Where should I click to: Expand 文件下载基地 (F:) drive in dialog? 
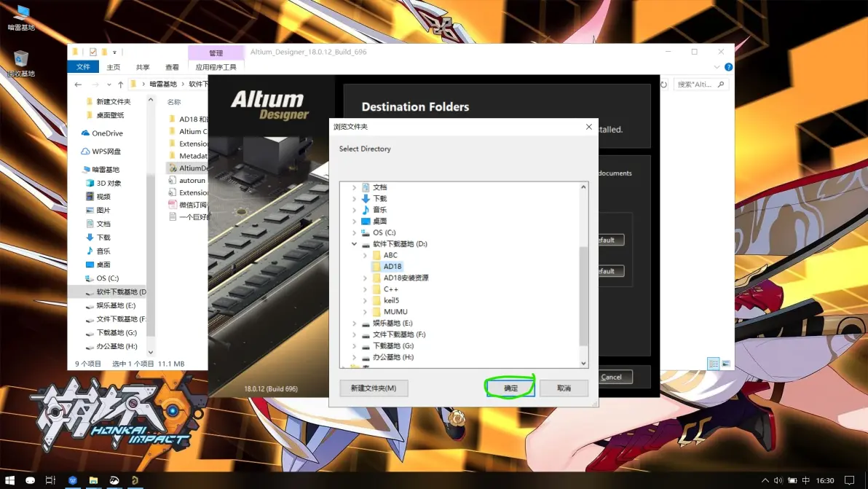pyautogui.click(x=354, y=335)
